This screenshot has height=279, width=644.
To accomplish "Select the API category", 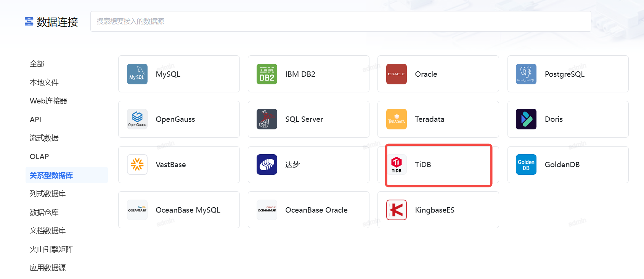I will tap(35, 119).
